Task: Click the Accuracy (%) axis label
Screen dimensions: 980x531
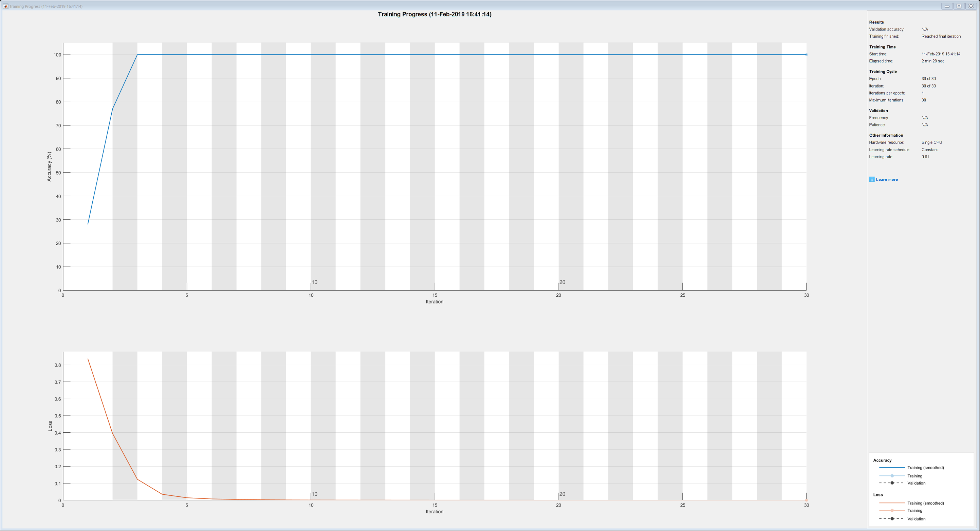Action: (x=49, y=166)
